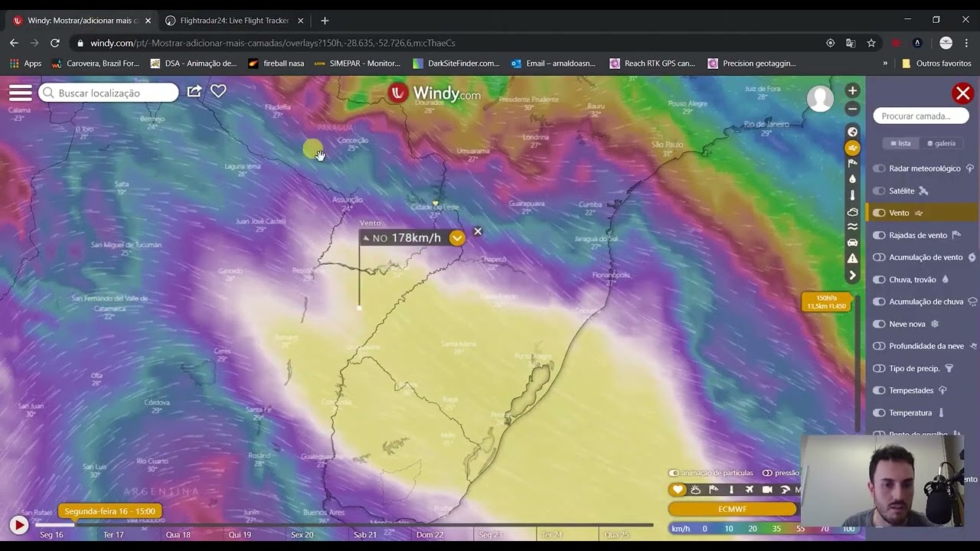Add location to favorites heart icon
The height and width of the screenshot is (551, 980).
click(218, 91)
